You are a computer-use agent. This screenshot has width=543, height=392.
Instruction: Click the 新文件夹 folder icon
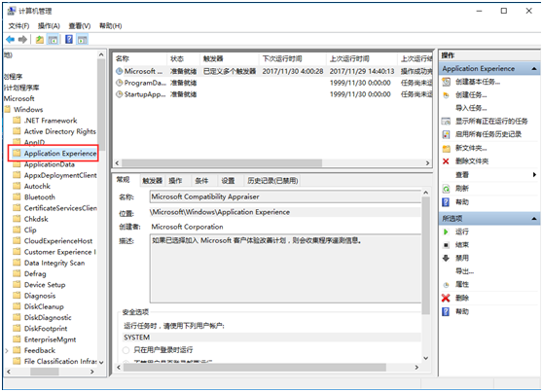[447, 148]
